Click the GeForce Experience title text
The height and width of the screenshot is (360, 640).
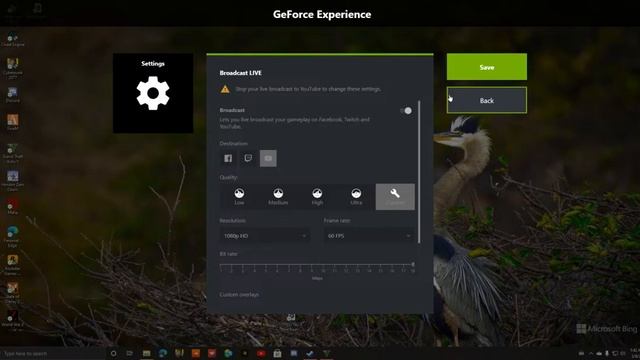tap(322, 14)
